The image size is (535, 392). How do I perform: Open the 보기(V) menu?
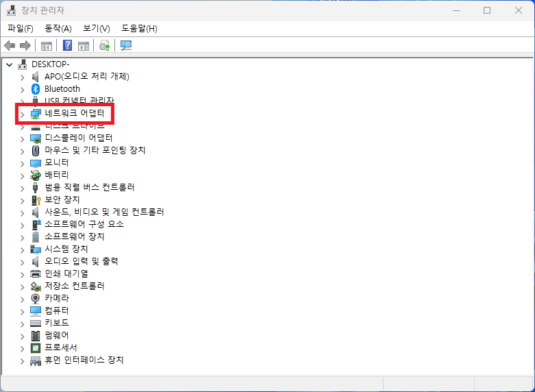tap(97, 29)
